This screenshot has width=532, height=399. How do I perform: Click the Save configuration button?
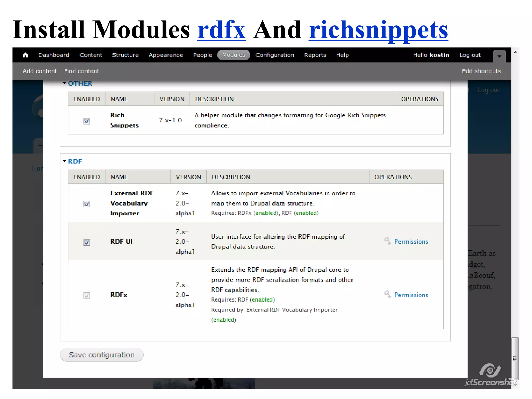[x=102, y=355]
